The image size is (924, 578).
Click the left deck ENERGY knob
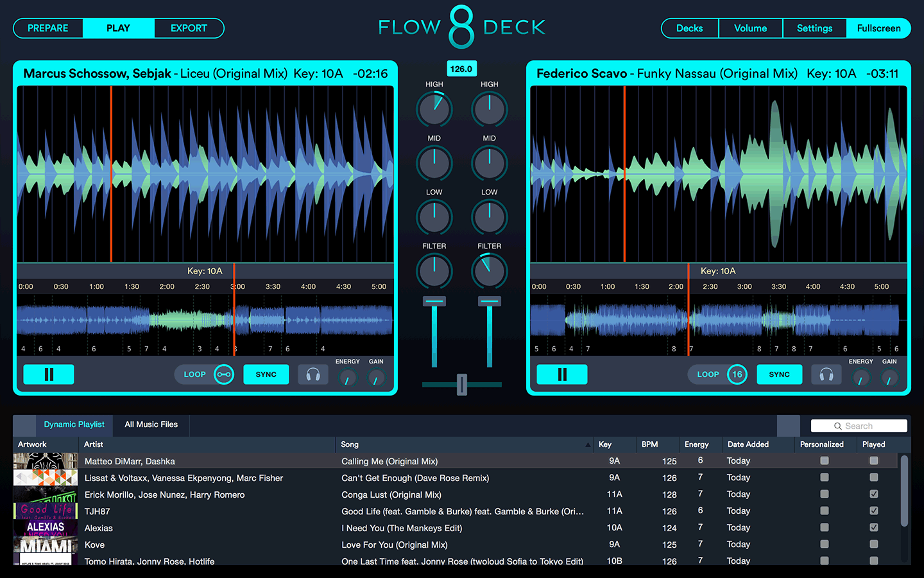click(347, 378)
